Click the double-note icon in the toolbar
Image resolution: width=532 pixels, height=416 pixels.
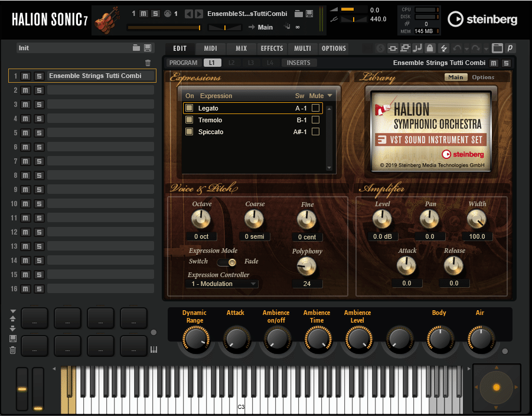pyautogui.click(x=417, y=48)
